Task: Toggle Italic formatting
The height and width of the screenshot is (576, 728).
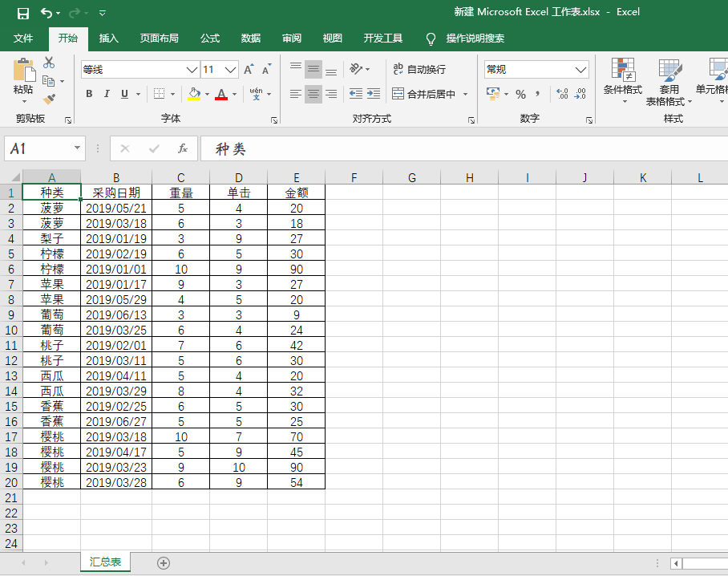Action: click(107, 94)
